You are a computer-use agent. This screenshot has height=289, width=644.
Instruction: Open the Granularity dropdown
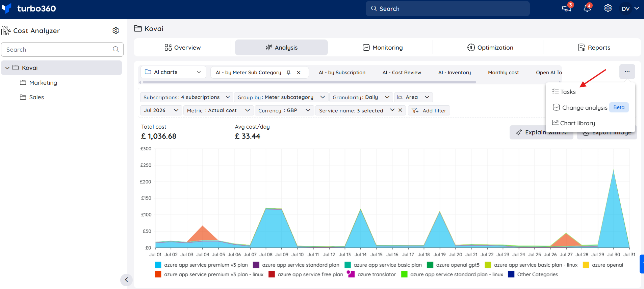point(361,97)
